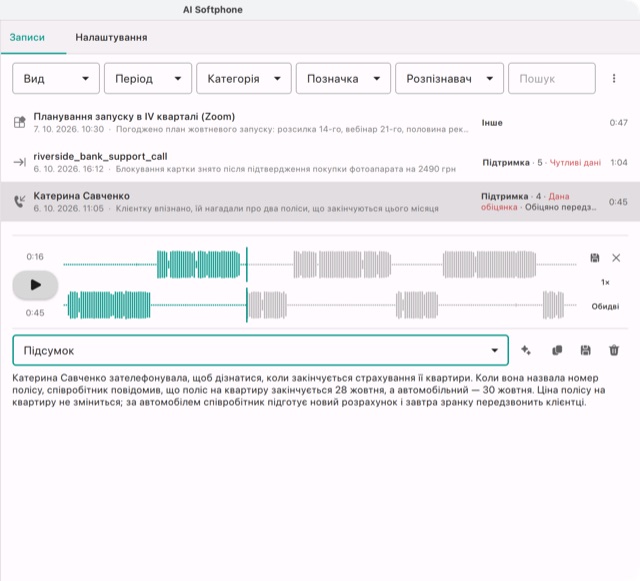
Task: Click the playhead marker on the waveform
Action: pos(247,285)
